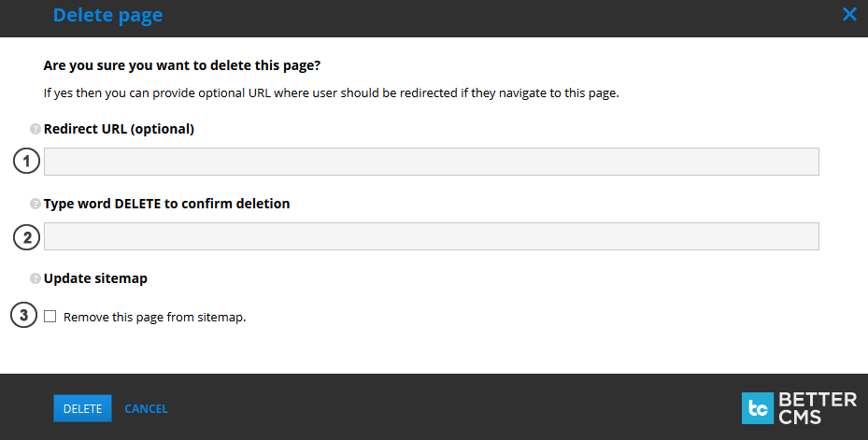Click the CANCEL link
Image resolution: width=868 pixels, height=440 pixels.
click(x=146, y=408)
